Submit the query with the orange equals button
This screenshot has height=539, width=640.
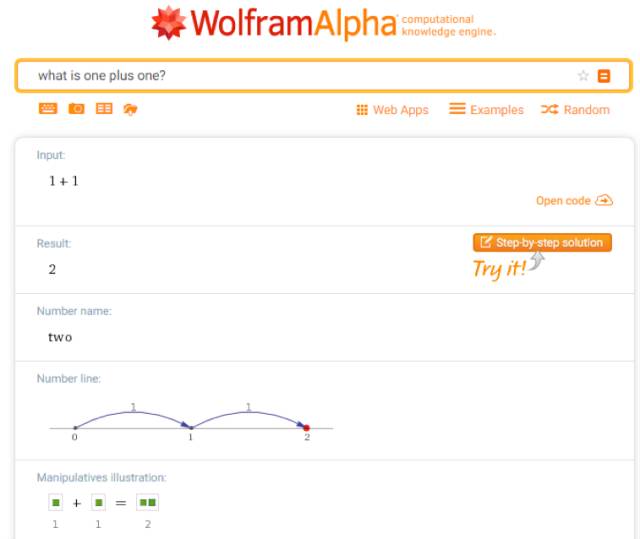click(604, 76)
